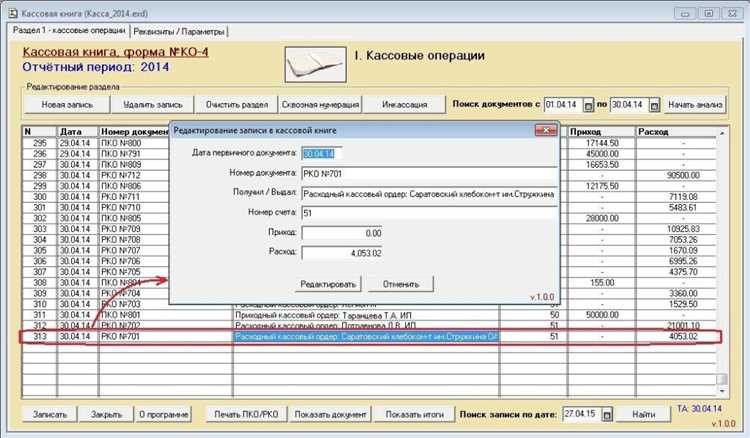Open calendar picker for search end date
750x438 pixels.
tap(654, 105)
